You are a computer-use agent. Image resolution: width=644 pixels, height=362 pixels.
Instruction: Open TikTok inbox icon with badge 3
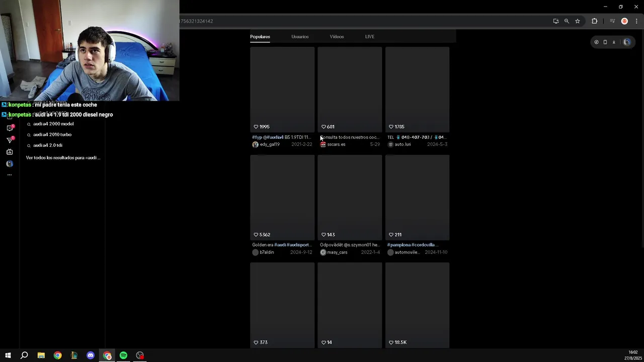point(10,140)
